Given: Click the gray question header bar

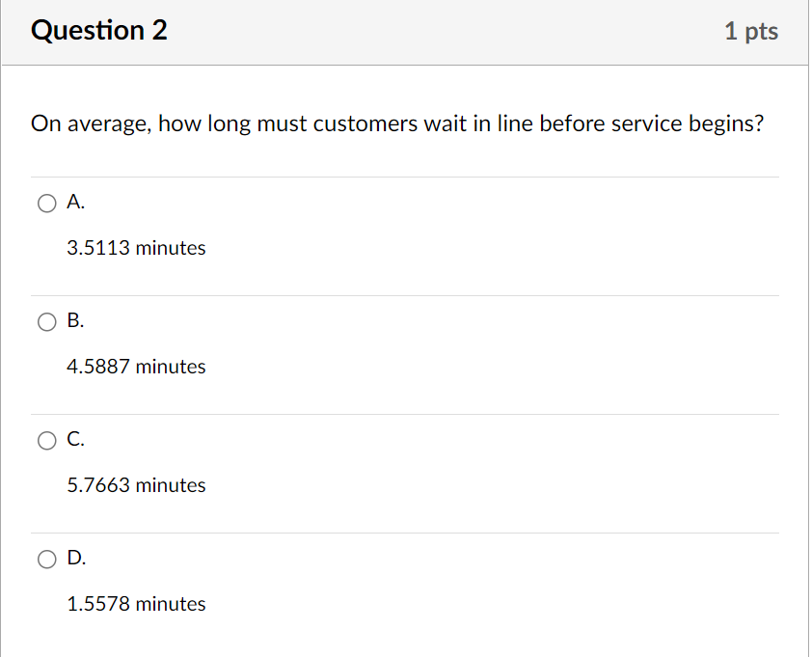Looking at the screenshot, I should [x=405, y=30].
